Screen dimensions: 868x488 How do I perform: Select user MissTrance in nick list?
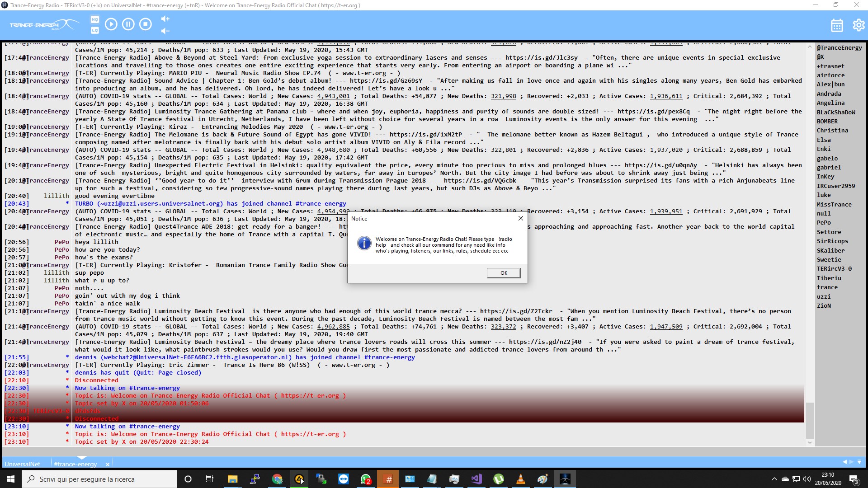point(834,204)
